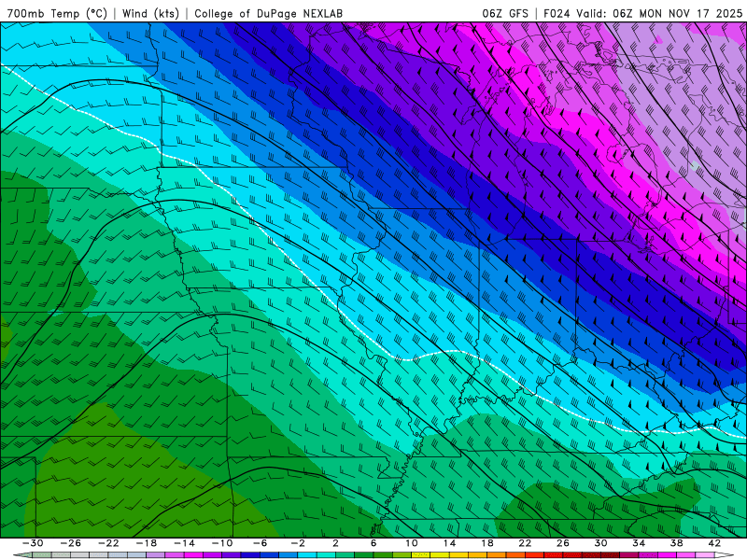Click the 38 value on the temperature legend
The image size is (747, 560).
click(x=676, y=543)
